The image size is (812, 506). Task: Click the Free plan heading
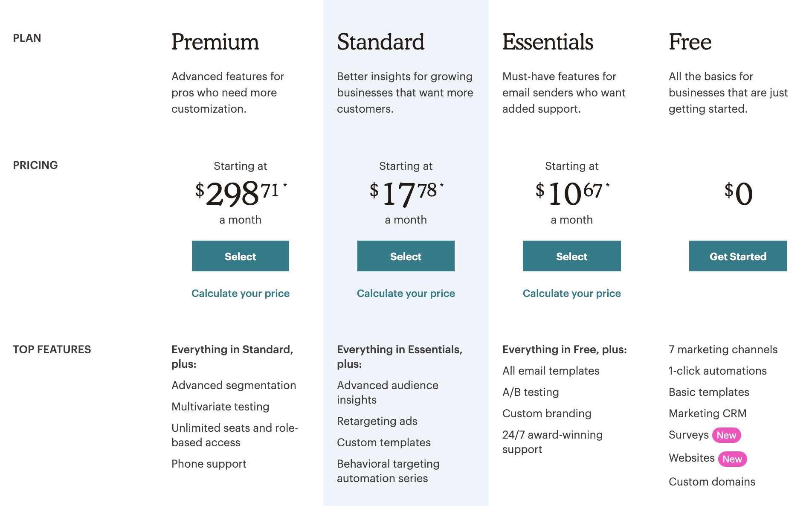coord(690,42)
